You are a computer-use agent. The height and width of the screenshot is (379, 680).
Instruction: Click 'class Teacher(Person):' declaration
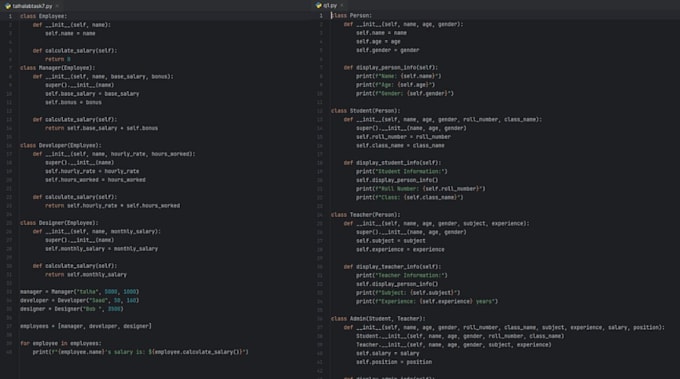click(x=366, y=215)
